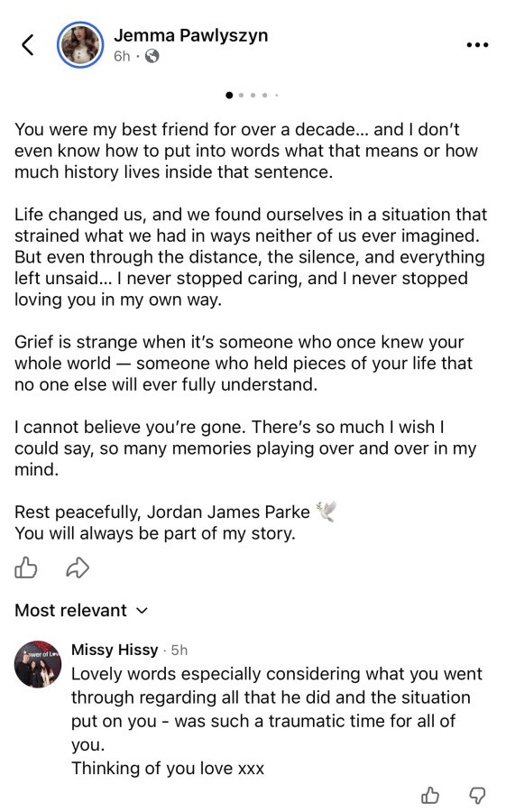Like Missy Hissy's comment
Viewport: 506px width, 812px height.
tap(430, 795)
